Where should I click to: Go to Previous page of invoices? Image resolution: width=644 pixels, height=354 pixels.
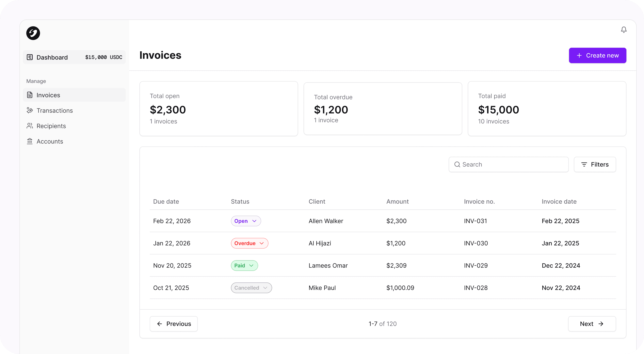coord(174,324)
